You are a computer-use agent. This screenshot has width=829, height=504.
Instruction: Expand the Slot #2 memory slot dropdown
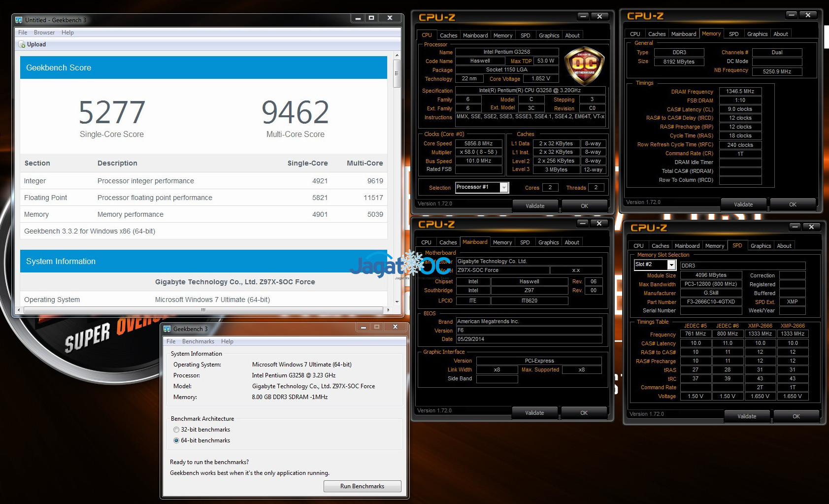(x=671, y=265)
